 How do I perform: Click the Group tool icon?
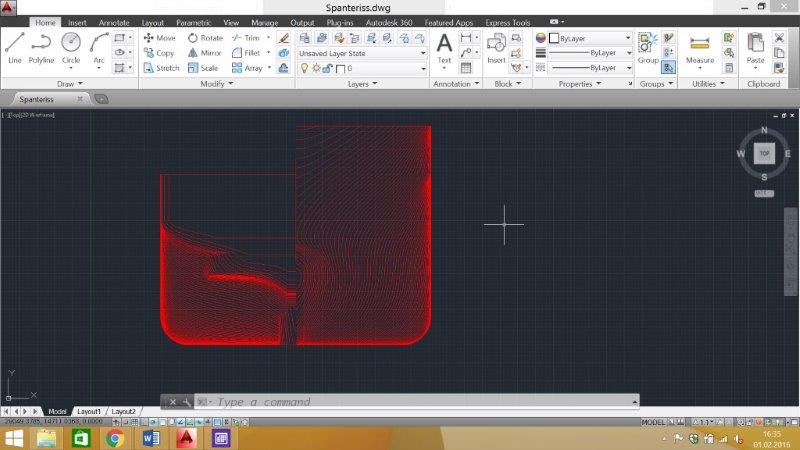point(648,48)
